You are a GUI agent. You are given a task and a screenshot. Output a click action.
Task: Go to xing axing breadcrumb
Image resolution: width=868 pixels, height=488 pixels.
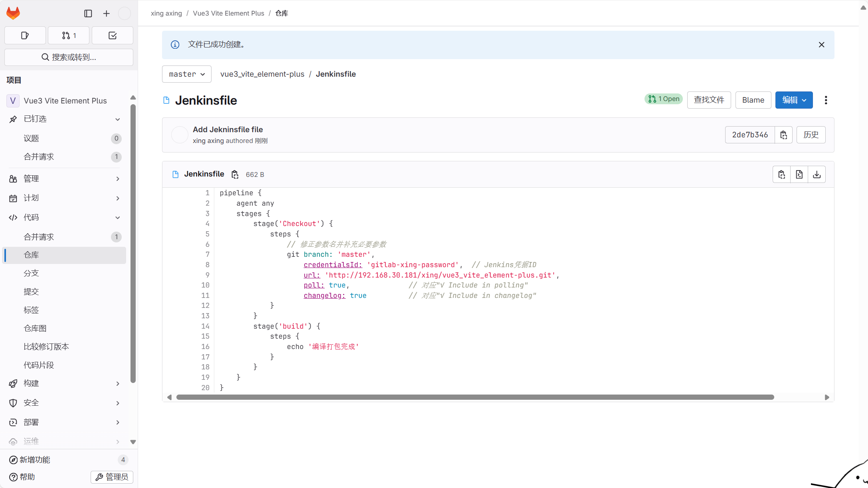tap(166, 13)
